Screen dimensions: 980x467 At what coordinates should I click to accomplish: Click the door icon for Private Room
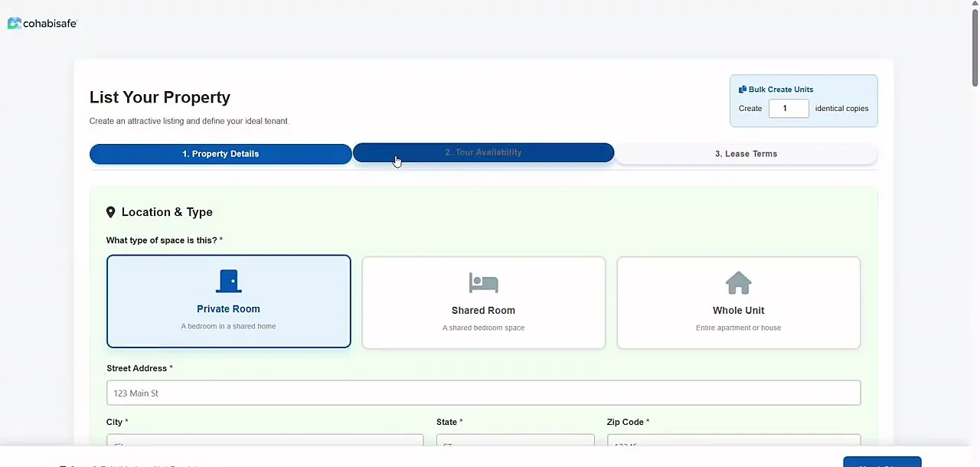[228, 281]
